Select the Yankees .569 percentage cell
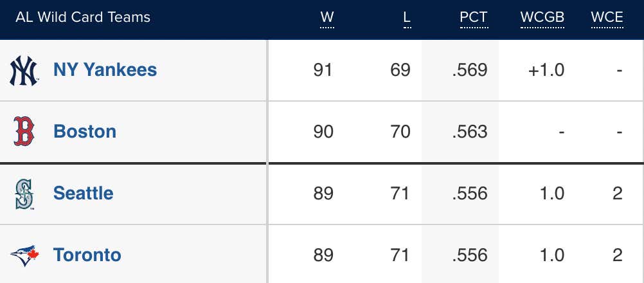The image size is (644, 283). click(x=469, y=70)
